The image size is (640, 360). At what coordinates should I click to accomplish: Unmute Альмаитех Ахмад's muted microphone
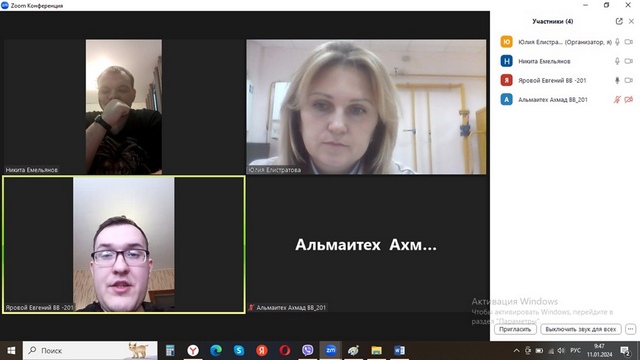click(617, 100)
